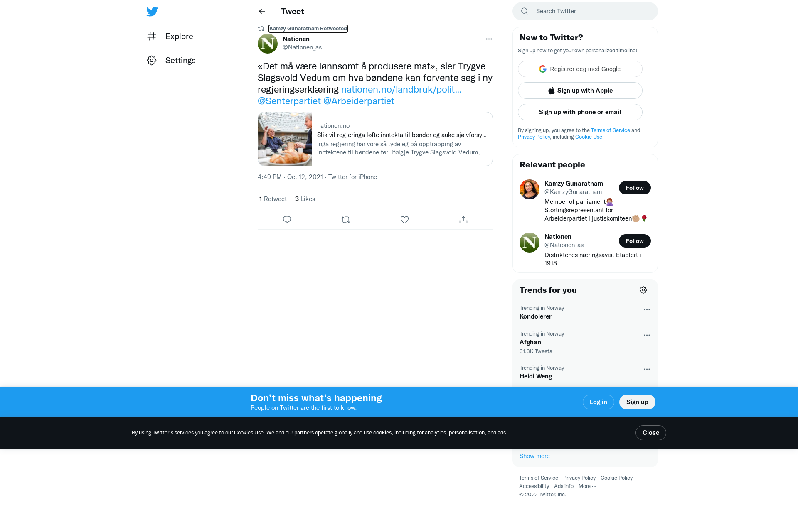Open Nationen profile avatar on the tweet
798x532 pixels.
click(x=268, y=44)
